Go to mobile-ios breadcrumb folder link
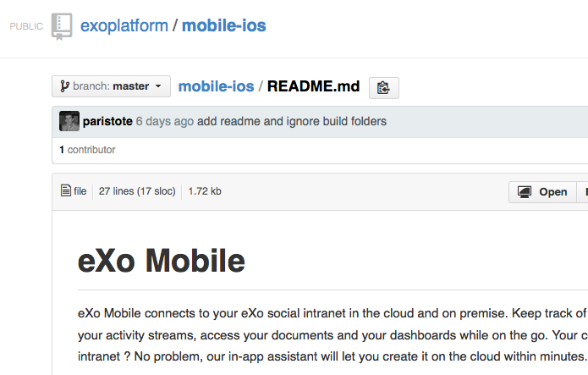 click(x=216, y=86)
